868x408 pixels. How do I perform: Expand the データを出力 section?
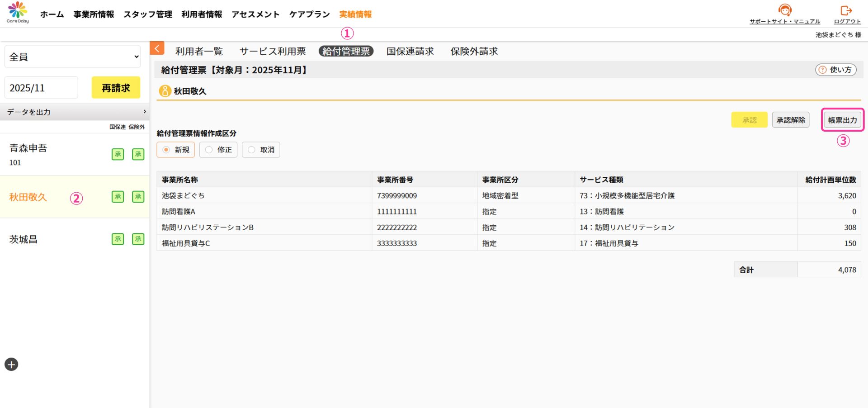click(x=75, y=112)
